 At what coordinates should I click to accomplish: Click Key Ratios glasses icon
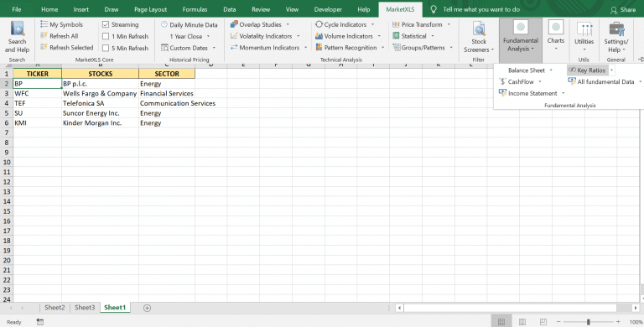click(572, 70)
